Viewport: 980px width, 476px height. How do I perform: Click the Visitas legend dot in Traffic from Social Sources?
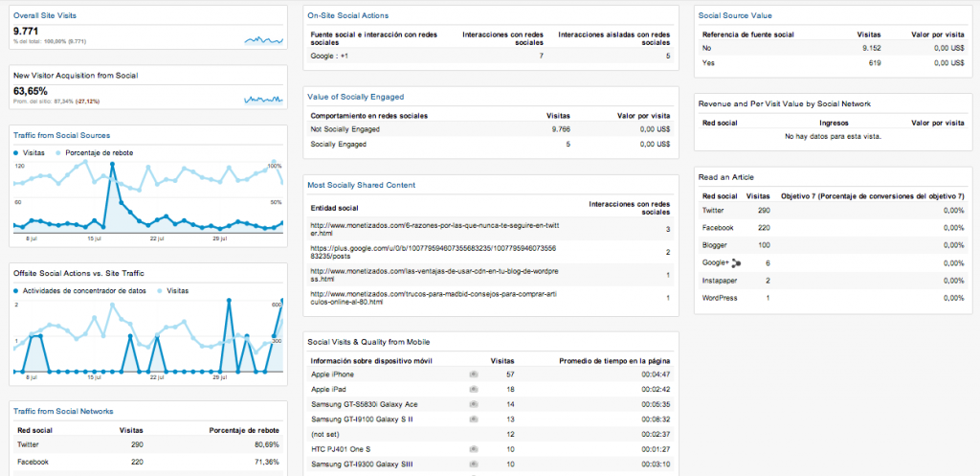16,152
